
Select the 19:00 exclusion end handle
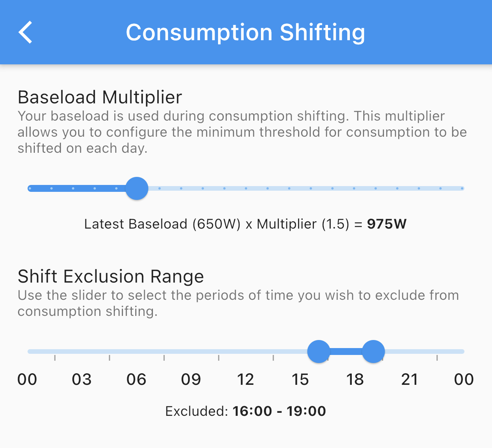point(373,352)
